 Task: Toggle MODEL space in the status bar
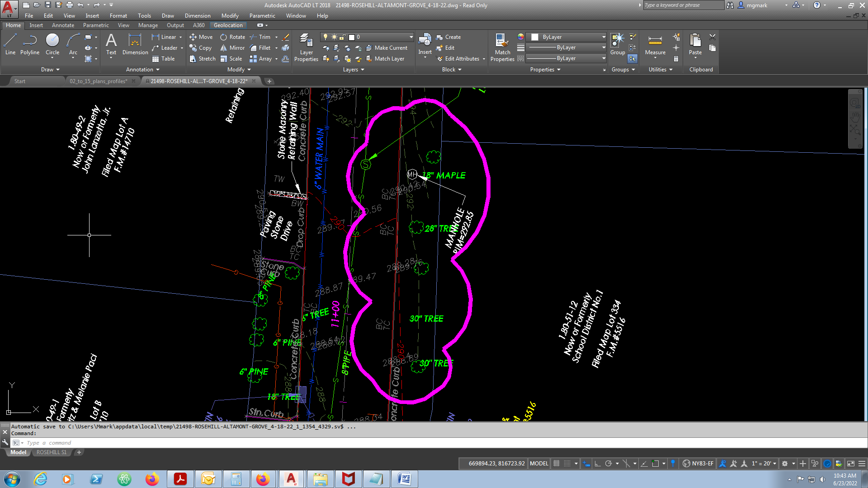point(538,463)
